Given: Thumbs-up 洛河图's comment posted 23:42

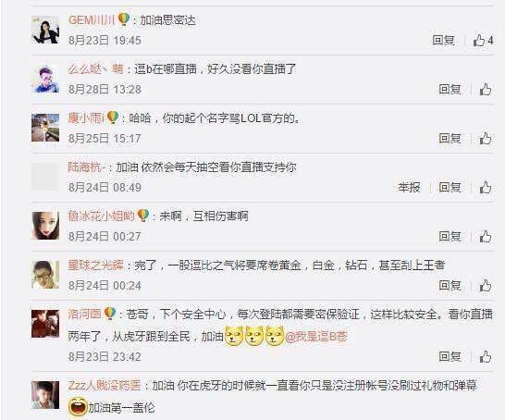Looking at the screenshot, I should coord(486,356).
